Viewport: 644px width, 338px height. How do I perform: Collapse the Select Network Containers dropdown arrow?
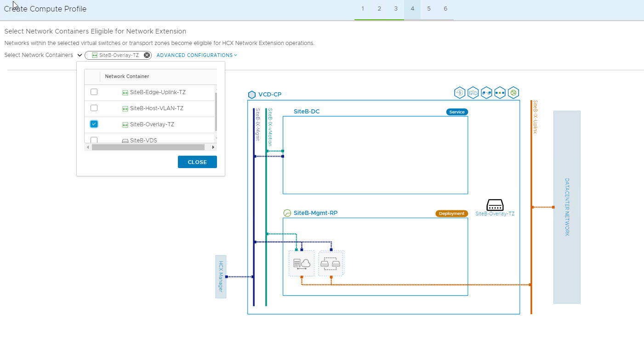[x=80, y=55]
